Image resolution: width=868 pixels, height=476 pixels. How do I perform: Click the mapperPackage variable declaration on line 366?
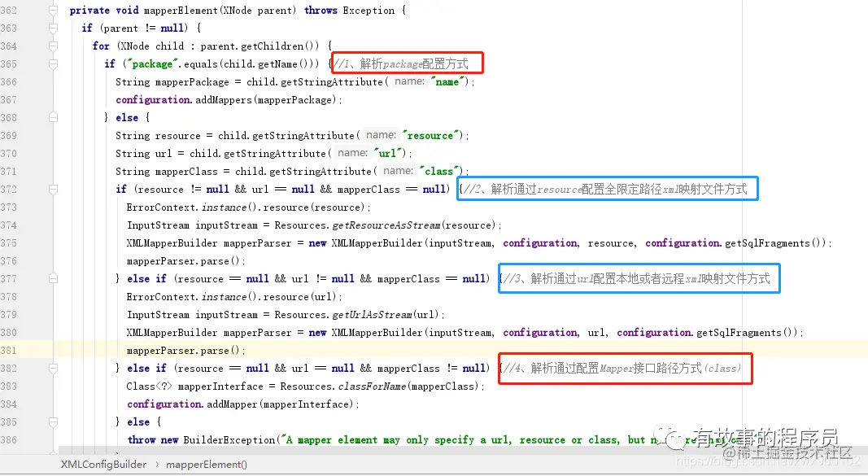192,82
